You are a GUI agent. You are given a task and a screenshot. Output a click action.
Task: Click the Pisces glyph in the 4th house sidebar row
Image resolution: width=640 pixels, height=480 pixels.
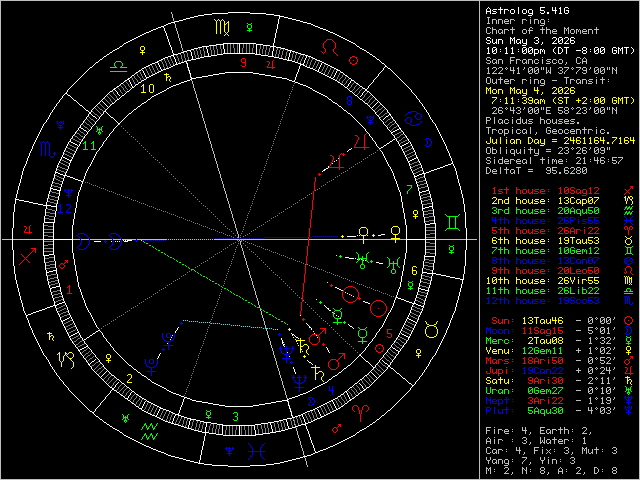click(629, 221)
